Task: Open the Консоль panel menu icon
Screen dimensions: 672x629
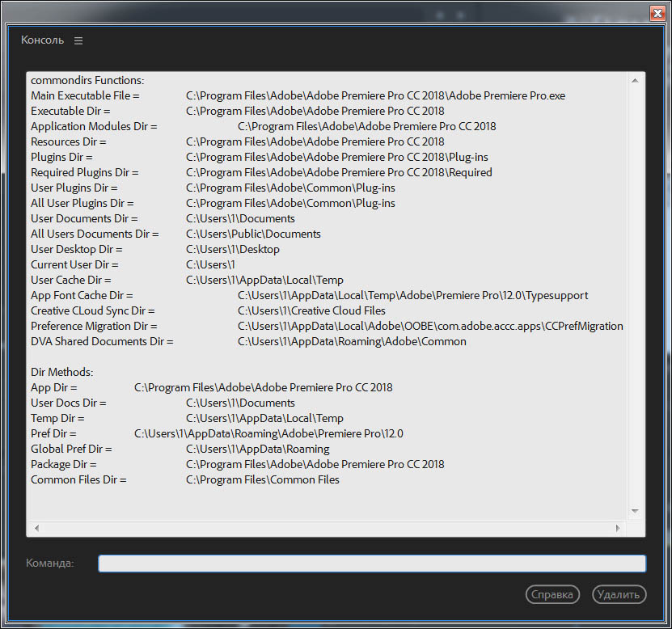Action: pos(78,40)
